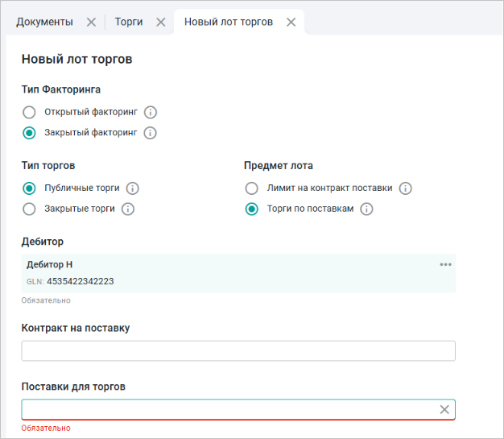Open info tooltip for Торги по поставкам

tap(367, 209)
